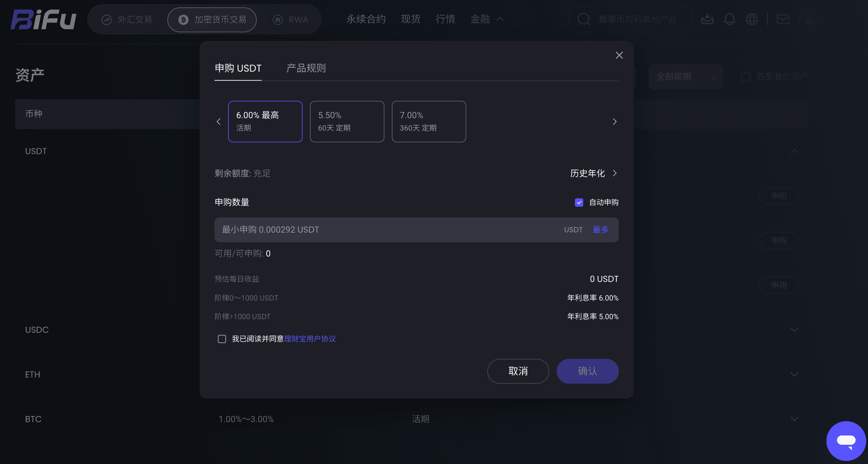The width and height of the screenshot is (868, 464).
Task: Click the first 申购 button in USDT list
Action: tap(779, 196)
